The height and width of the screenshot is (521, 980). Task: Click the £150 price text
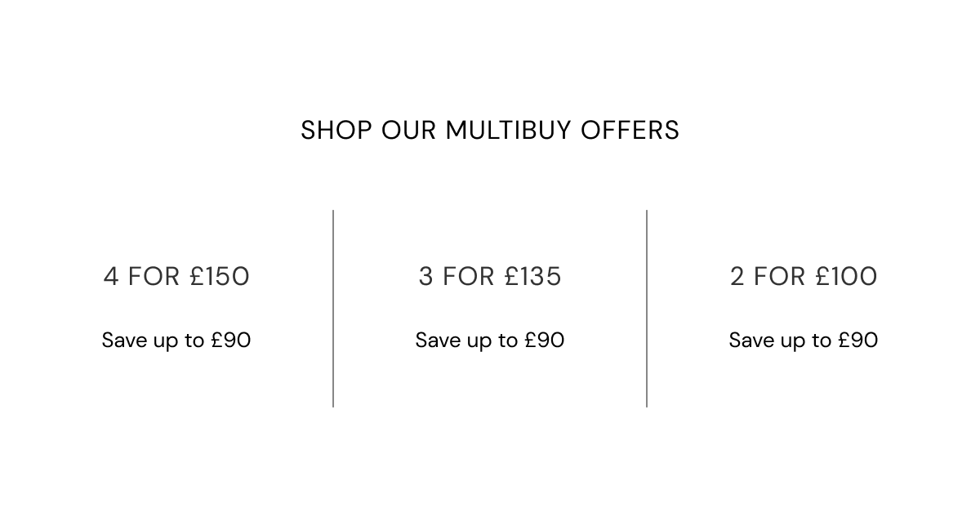pos(220,276)
